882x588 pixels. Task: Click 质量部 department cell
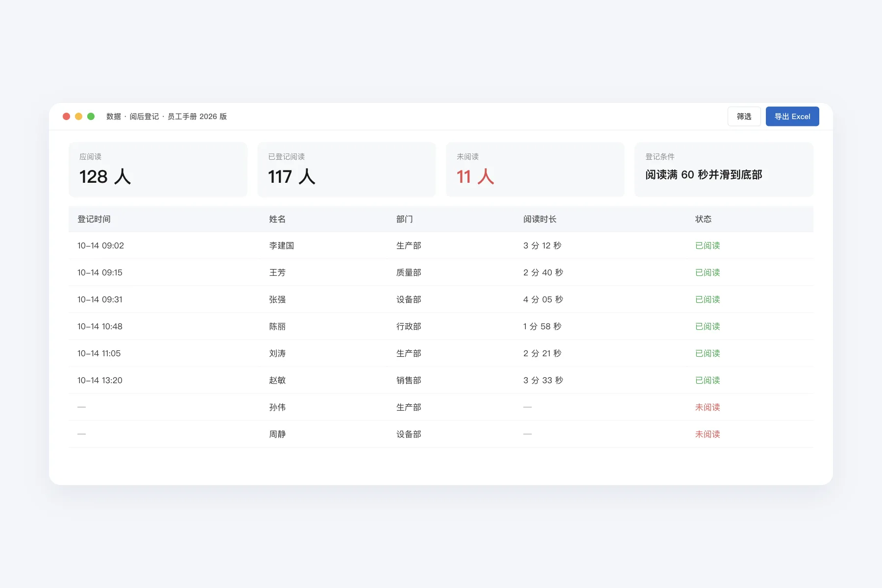(x=409, y=272)
